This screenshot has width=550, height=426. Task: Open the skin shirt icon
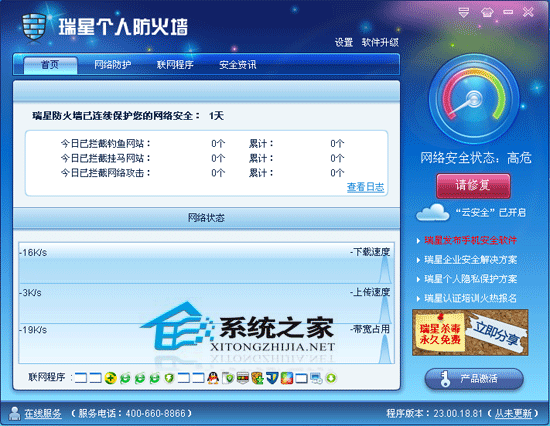(487, 13)
